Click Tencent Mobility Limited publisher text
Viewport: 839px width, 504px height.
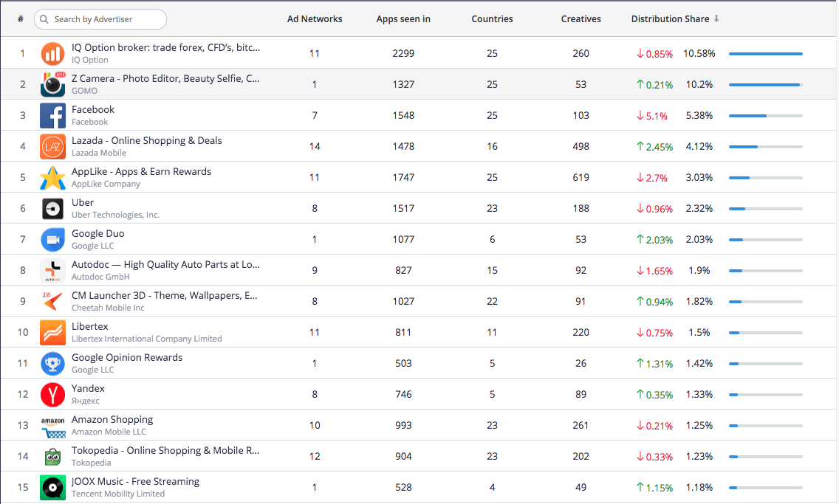pos(118,494)
